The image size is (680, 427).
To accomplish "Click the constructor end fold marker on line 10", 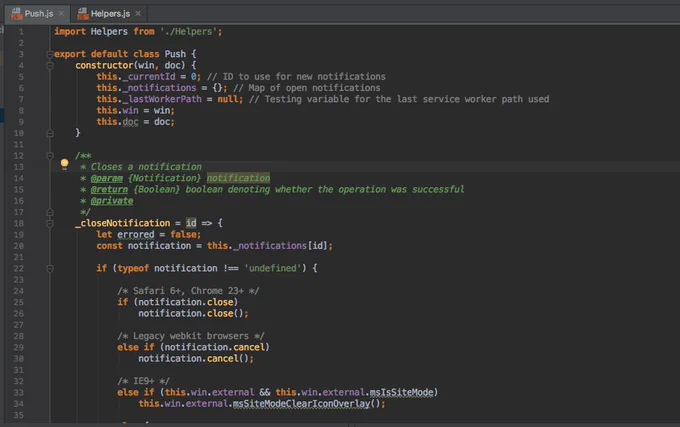I will click(x=49, y=133).
